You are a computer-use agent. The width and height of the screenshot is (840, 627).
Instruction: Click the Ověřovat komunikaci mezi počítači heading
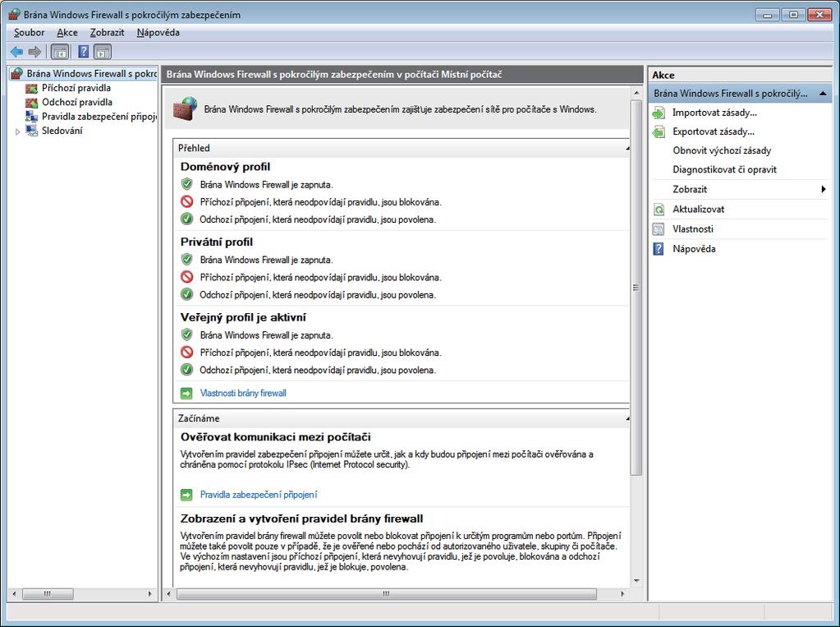click(275, 437)
